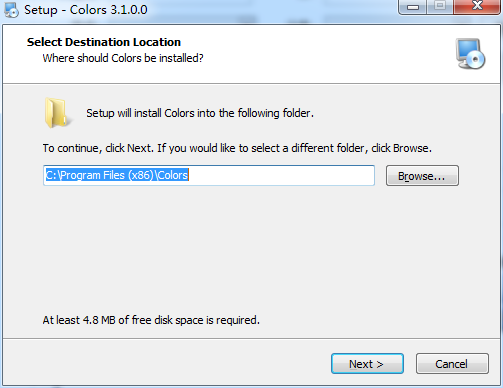The width and height of the screenshot is (503, 388).
Task: Click the grayed-out maximize button
Action: pos(440,7)
